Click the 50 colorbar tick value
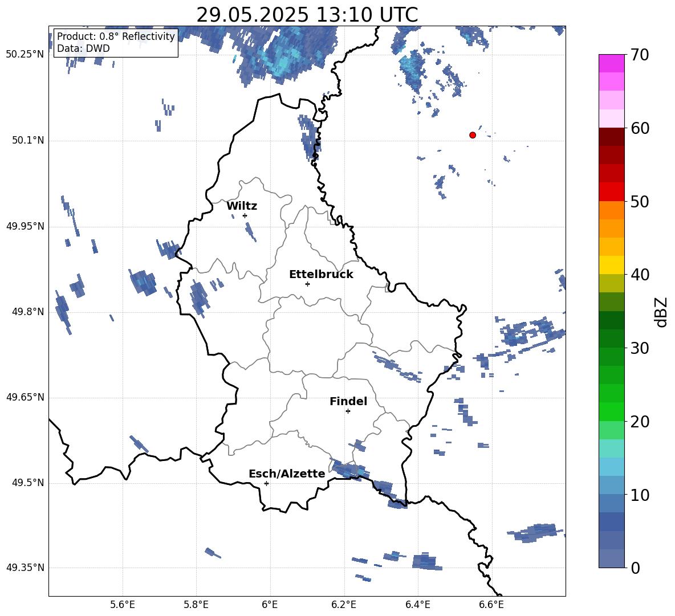 (640, 201)
